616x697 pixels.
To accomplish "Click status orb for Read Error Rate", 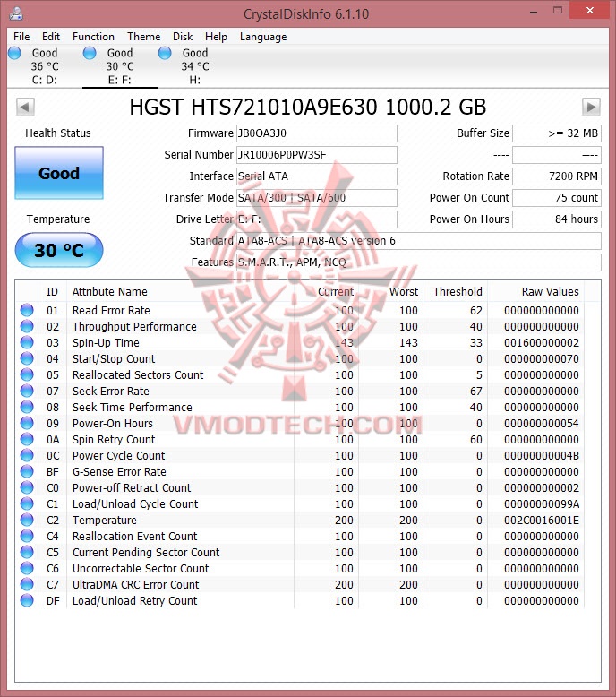I will point(27,310).
